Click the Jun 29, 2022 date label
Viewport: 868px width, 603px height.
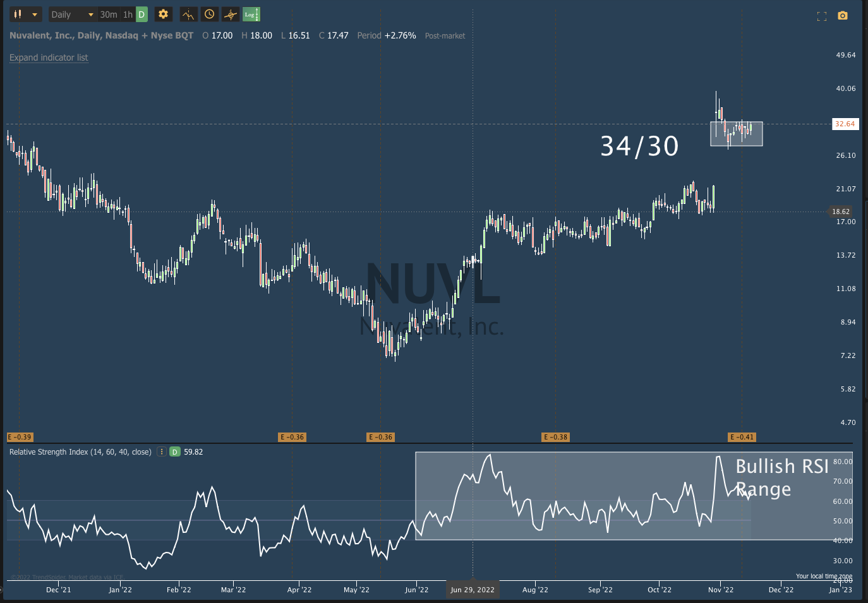pos(473,590)
